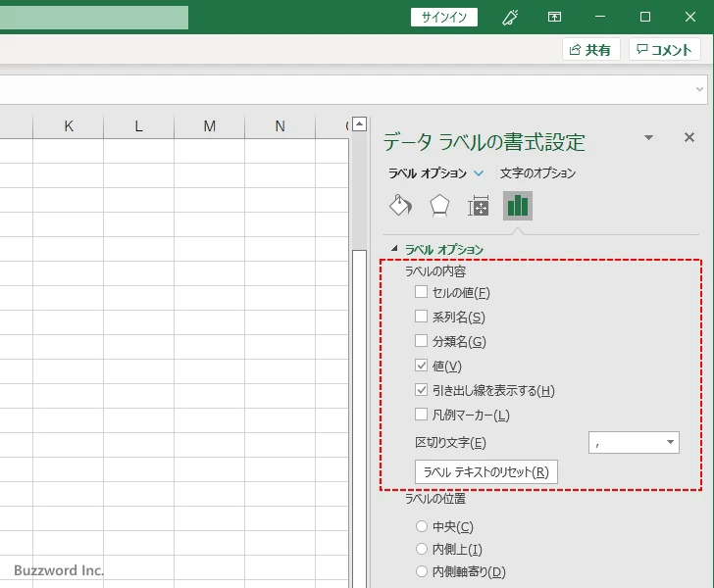714x588 pixels.
Task: Toggle the 引き出し線を表示する checkbox
Action: pos(421,390)
